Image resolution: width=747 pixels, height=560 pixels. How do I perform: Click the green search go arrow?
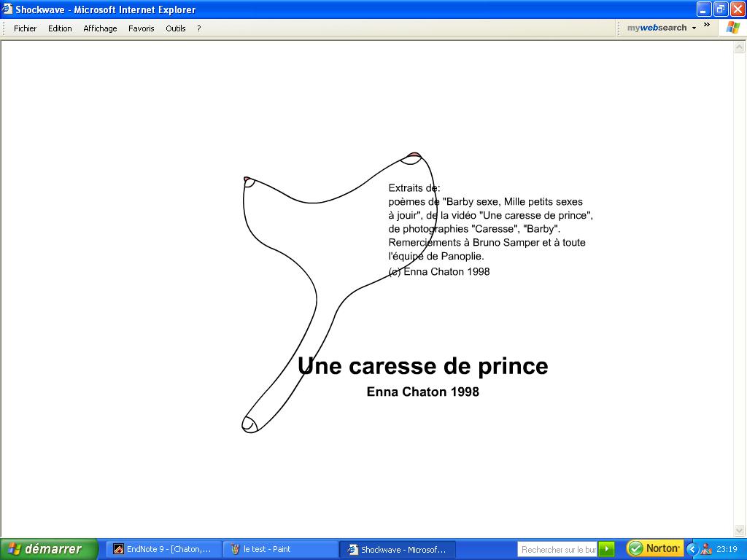click(606, 549)
